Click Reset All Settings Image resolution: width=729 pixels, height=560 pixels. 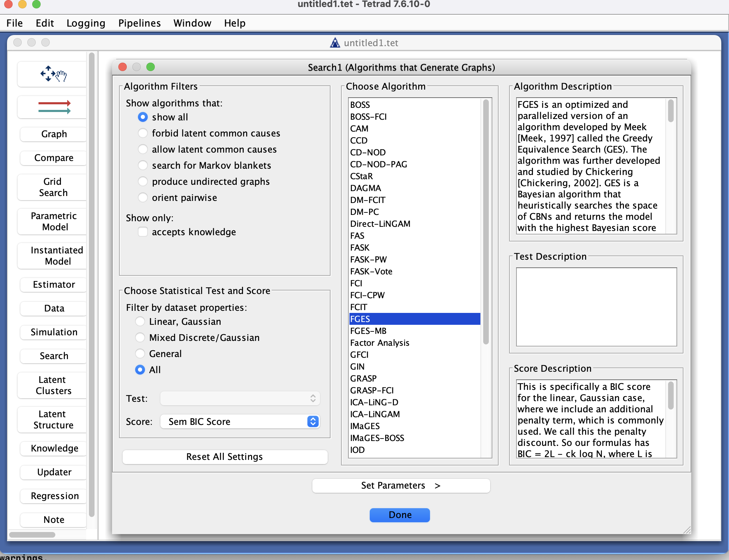[225, 457]
